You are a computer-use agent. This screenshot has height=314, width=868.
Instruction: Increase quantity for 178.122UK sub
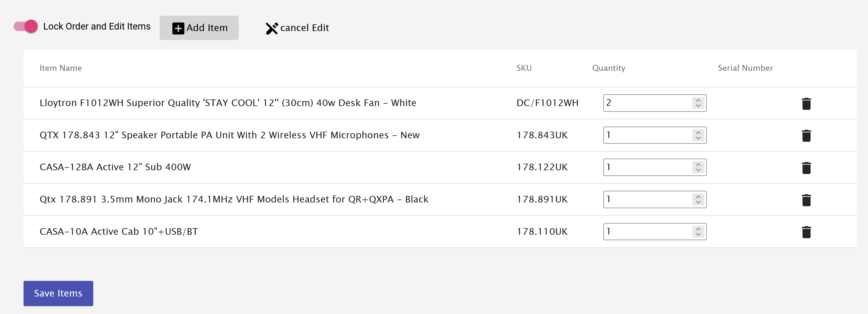(x=698, y=164)
